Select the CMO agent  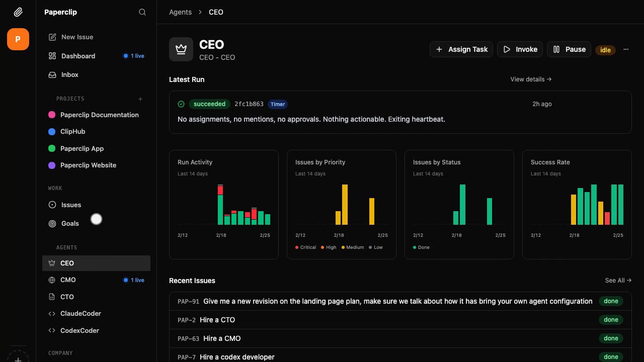(96, 280)
